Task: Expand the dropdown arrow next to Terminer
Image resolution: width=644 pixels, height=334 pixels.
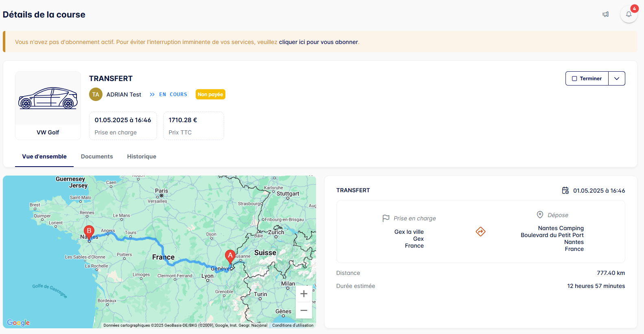Action: click(617, 79)
